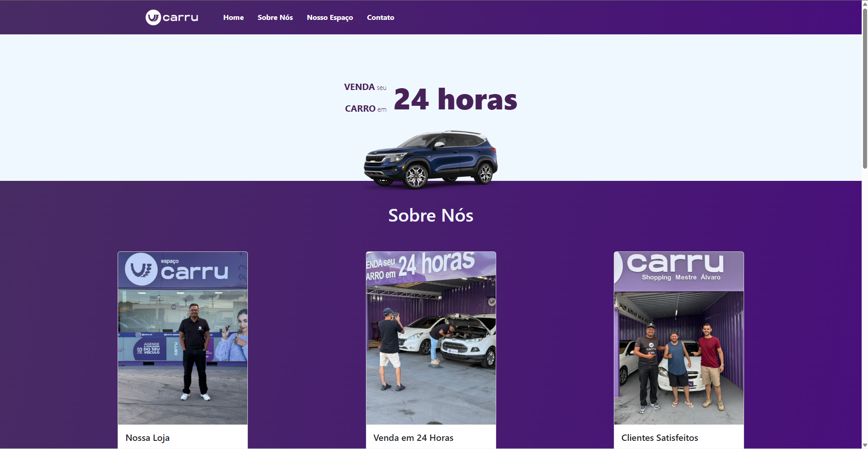Click the "Clientes Satisfeitos" card title
The image size is (868, 449).
pyautogui.click(x=659, y=438)
